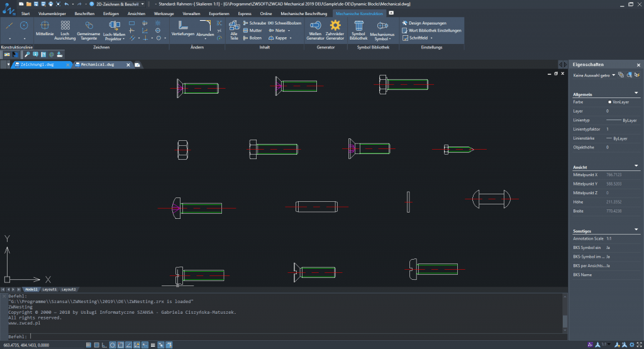Toggle snap mode in status bar
The width and height of the screenshot is (644, 349).
tap(88, 345)
